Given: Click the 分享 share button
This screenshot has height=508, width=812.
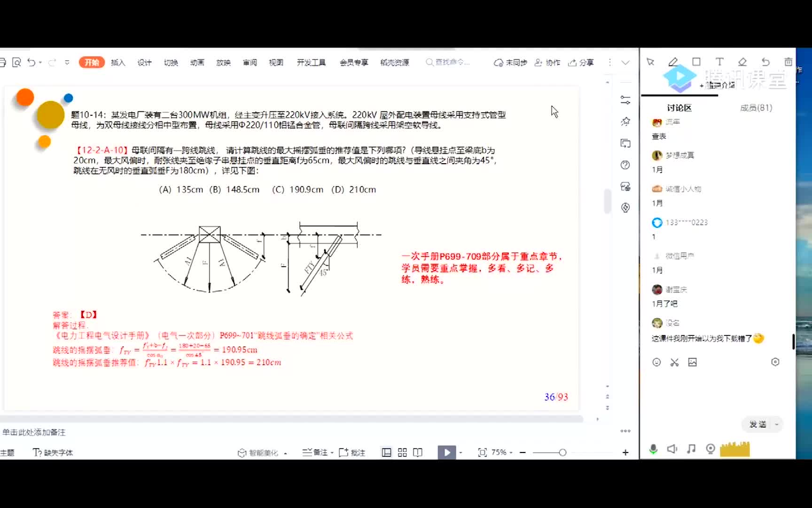Looking at the screenshot, I should point(581,63).
